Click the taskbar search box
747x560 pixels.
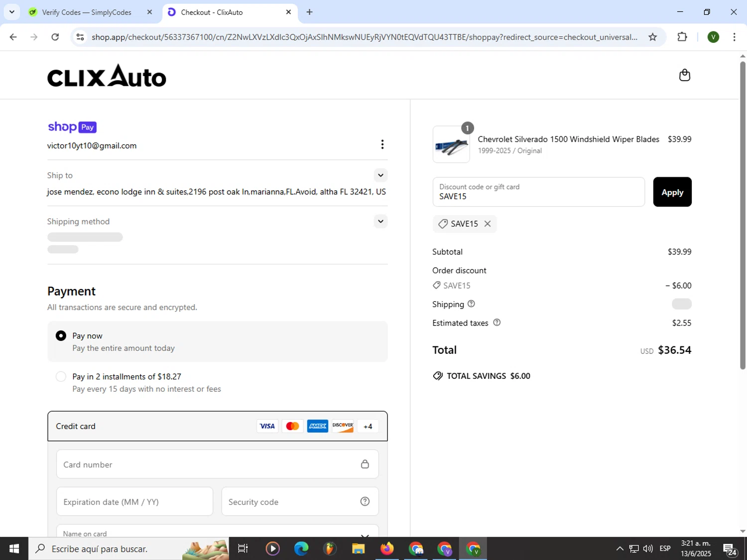pos(128,549)
